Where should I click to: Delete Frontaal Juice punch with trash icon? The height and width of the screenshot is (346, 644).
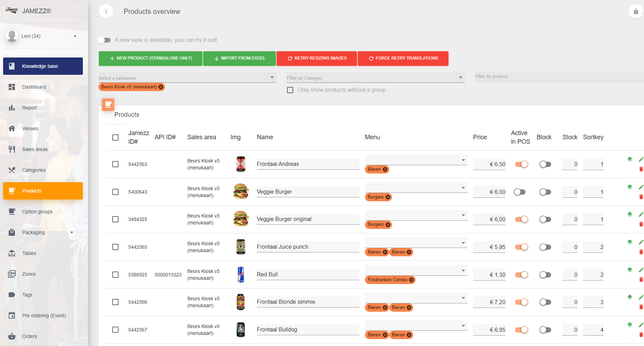pyautogui.click(x=641, y=252)
